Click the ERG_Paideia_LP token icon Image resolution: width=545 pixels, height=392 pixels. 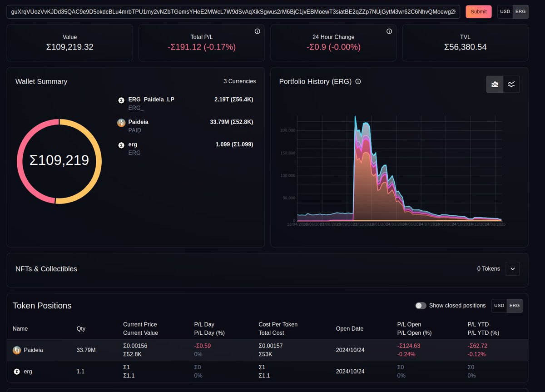[121, 99]
